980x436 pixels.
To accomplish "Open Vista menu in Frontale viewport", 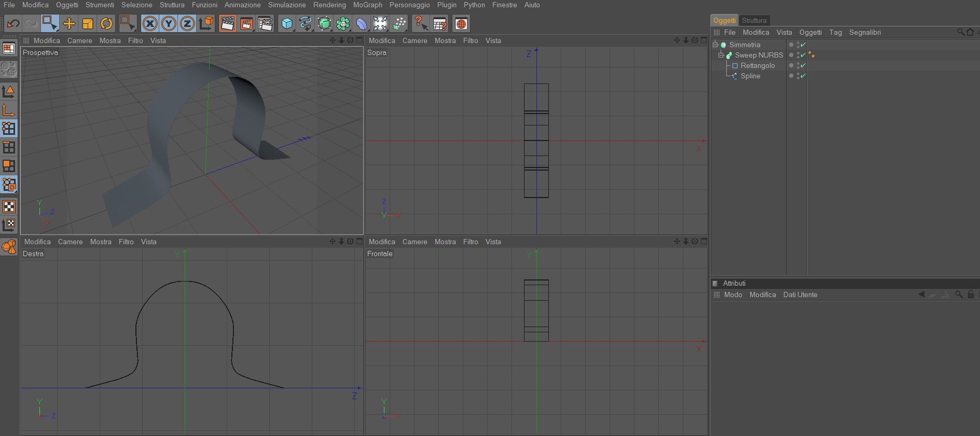I will click(x=493, y=242).
